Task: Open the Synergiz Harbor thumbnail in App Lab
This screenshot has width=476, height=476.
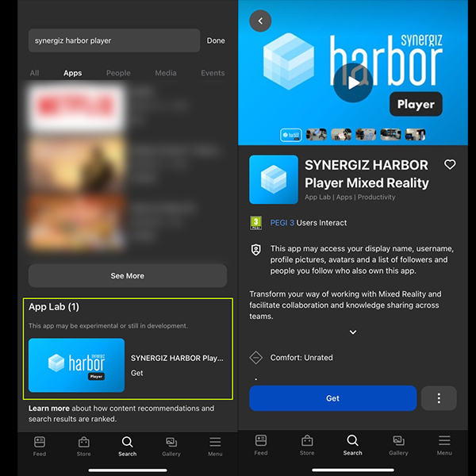Action: pos(76,365)
